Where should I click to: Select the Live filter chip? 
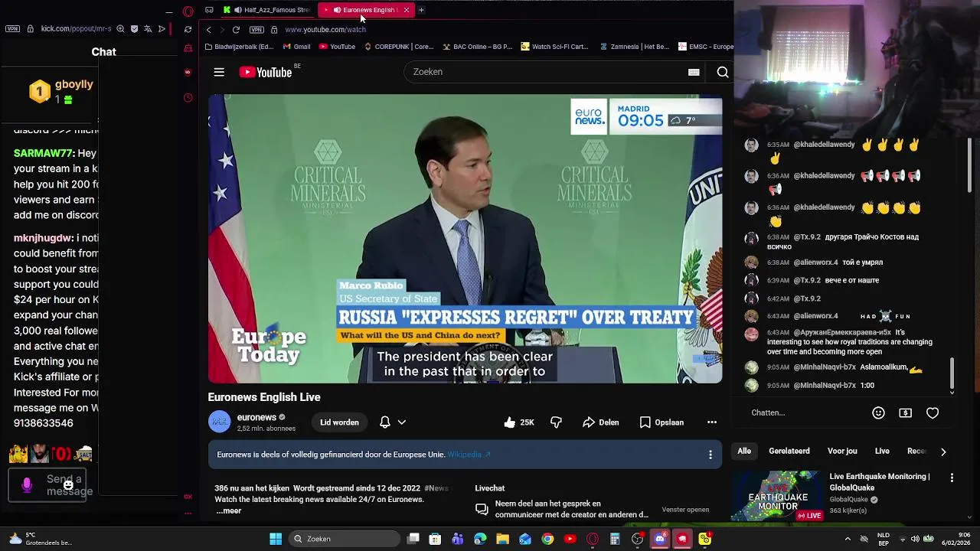(x=882, y=452)
